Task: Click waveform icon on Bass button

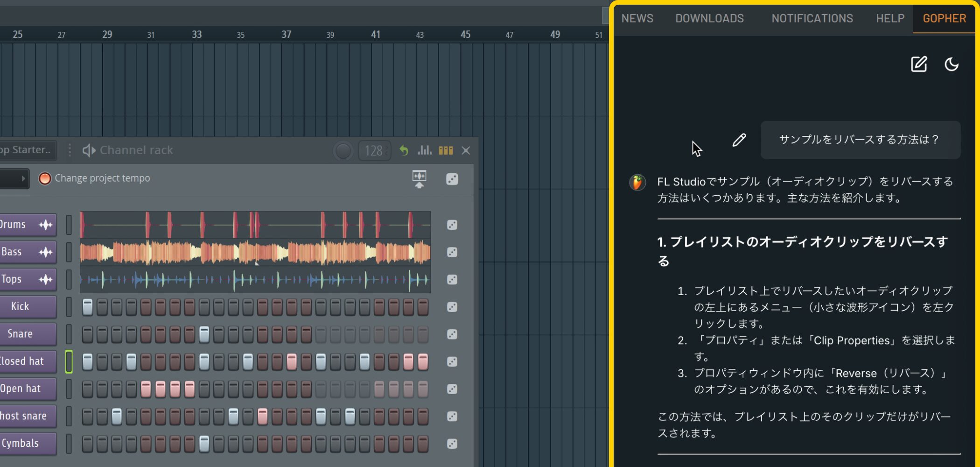Action: pyautogui.click(x=46, y=252)
